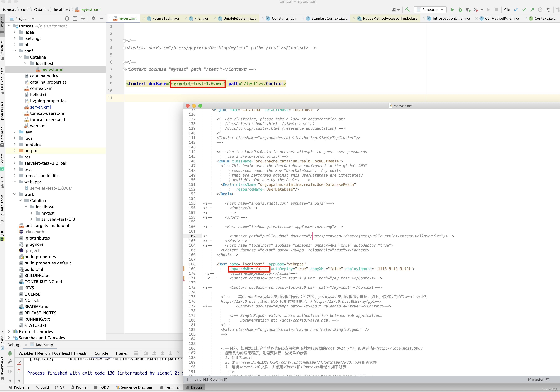Click the step over icon in debugger toolbar
The image size is (560, 392).
[146, 353]
